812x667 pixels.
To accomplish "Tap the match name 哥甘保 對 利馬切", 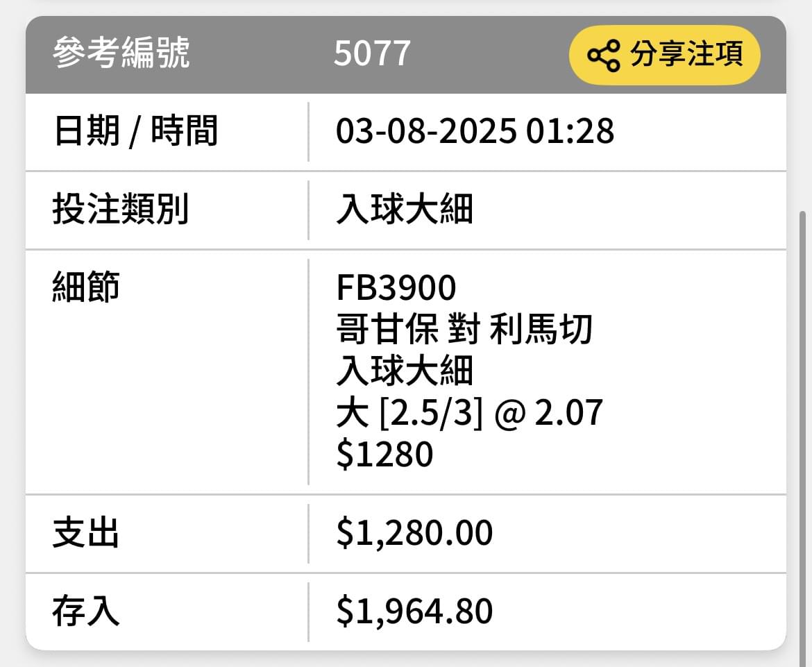I will coord(464,330).
